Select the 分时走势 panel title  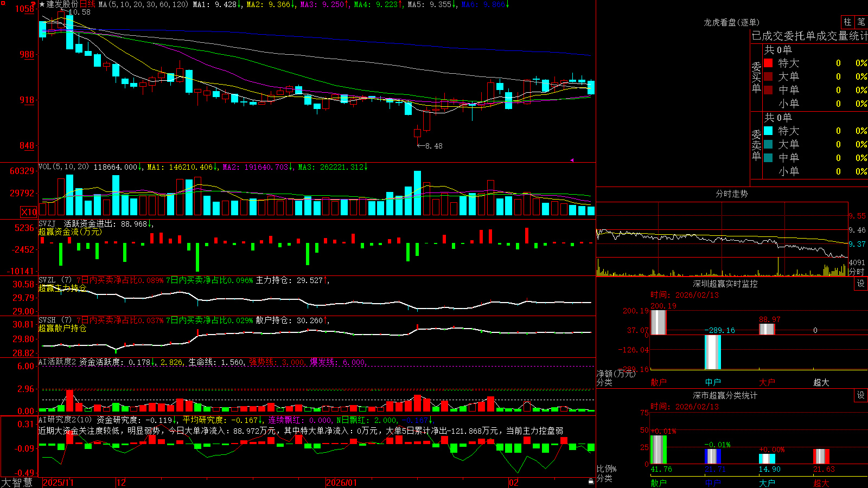pos(731,194)
